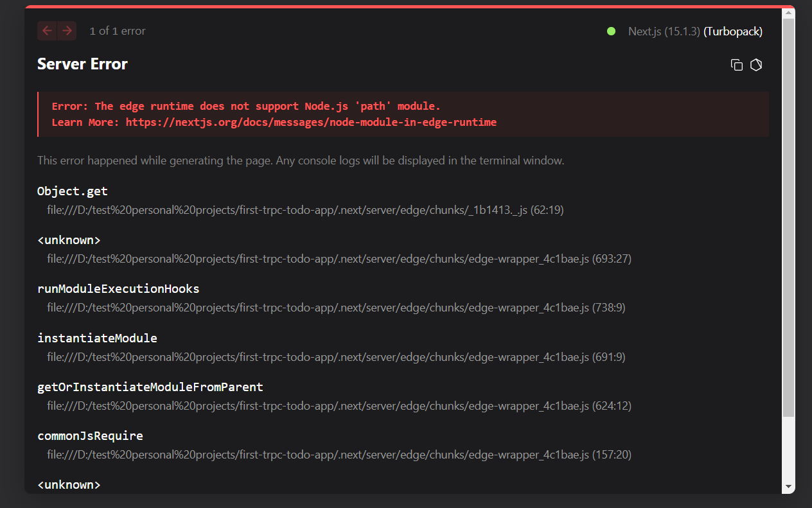
Task: Select the Object.get stack frame
Action: coord(73,191)
